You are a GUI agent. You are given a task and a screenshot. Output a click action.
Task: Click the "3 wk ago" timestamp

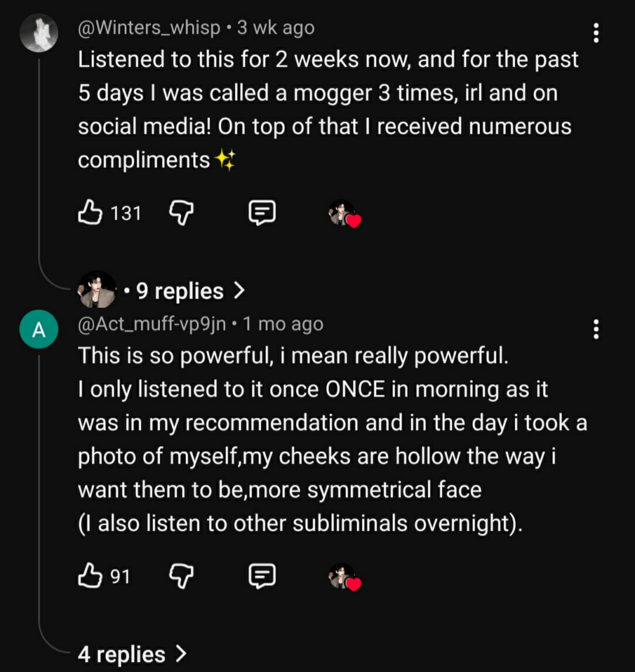275,28
